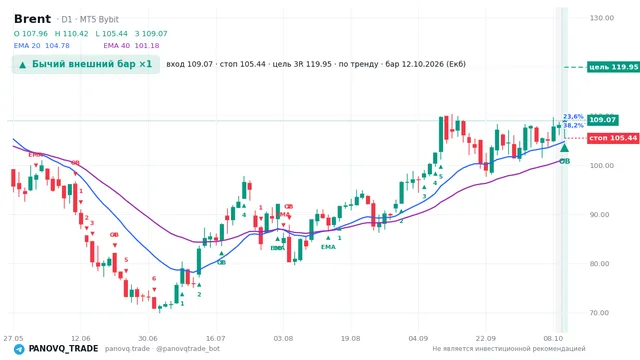Click the 70.00 price axis label
The height and width of the screenshot is (360, 640).
click(x=599, y=313)
